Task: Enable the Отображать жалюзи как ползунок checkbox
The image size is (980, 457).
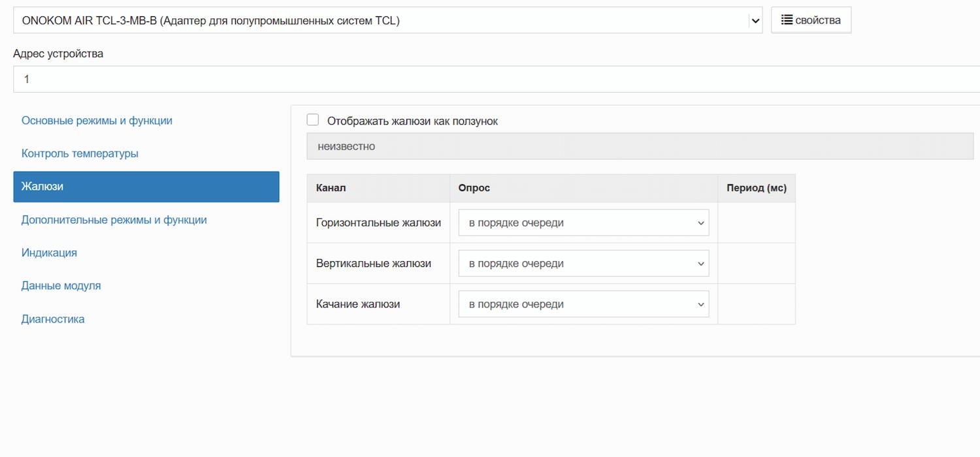Action: [x=313, y=120]
